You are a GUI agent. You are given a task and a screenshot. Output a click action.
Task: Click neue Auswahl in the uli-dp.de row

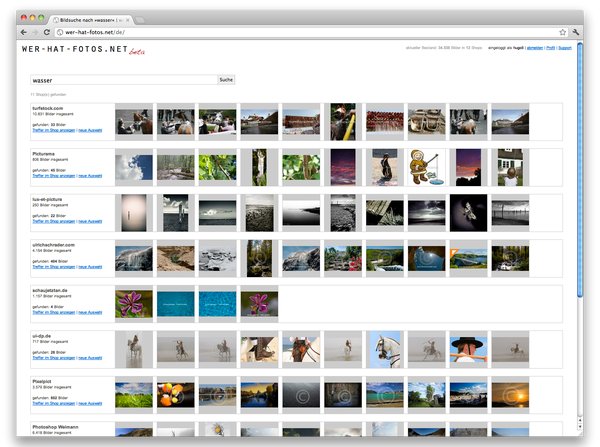click(x=90, y=358)
